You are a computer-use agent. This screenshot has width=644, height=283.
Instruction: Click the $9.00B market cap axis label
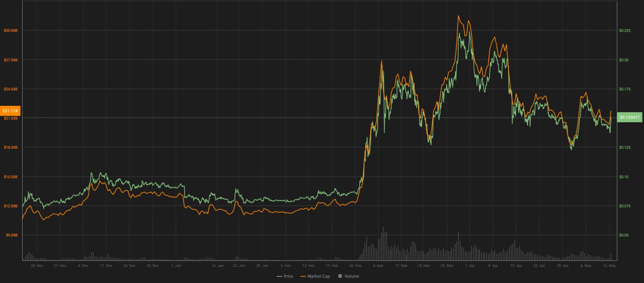coord(12,235)
